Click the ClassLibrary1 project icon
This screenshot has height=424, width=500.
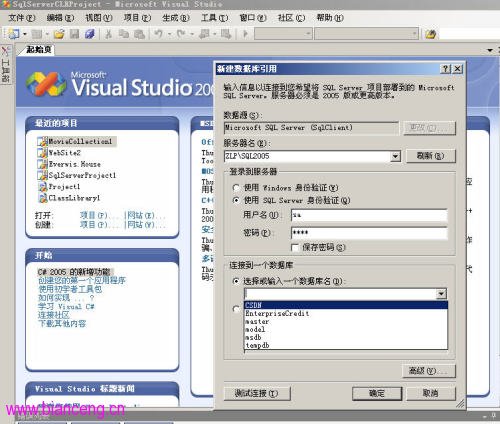coord(42,198)
